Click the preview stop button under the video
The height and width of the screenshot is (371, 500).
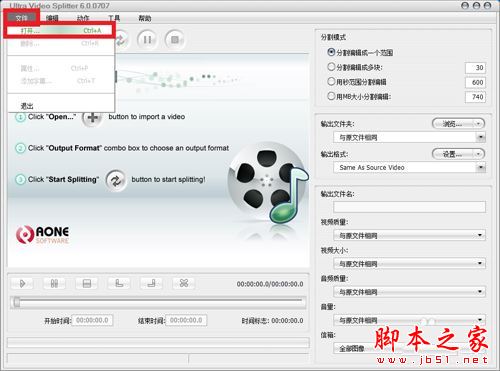tap(86, 283)
